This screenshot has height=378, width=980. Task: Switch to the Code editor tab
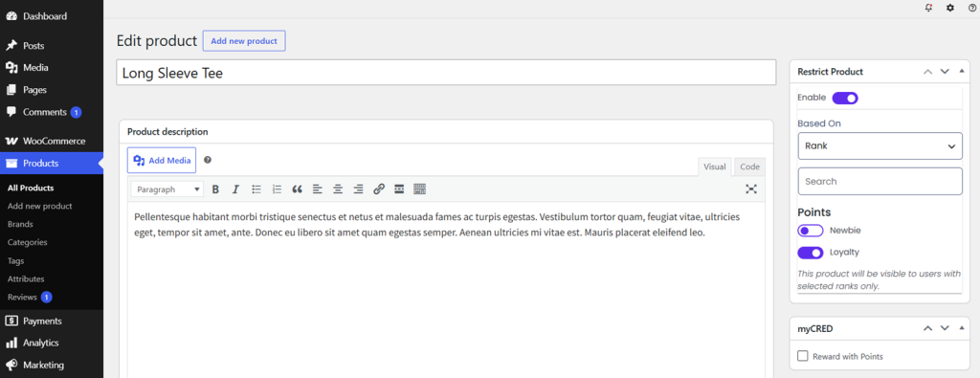(x=749, y=167)
